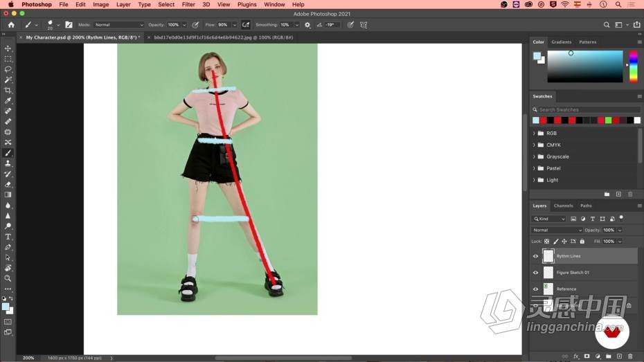Open the Smoothing dropdown arrow
This screenshot has width=644, height=362.
(296, 25)
